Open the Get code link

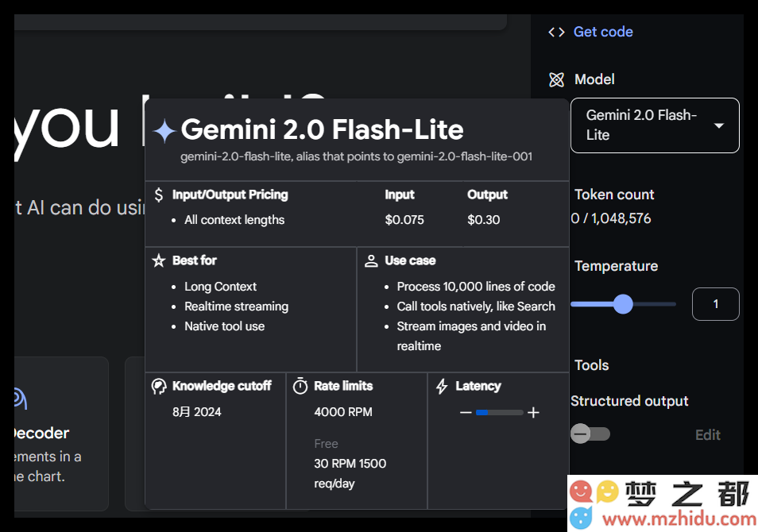click(603, 32)
